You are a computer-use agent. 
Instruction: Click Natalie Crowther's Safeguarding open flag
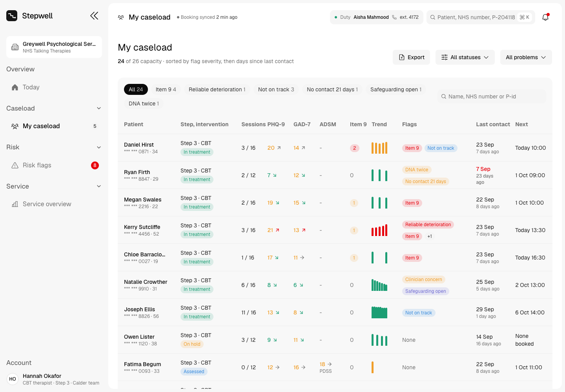[426, 291]
